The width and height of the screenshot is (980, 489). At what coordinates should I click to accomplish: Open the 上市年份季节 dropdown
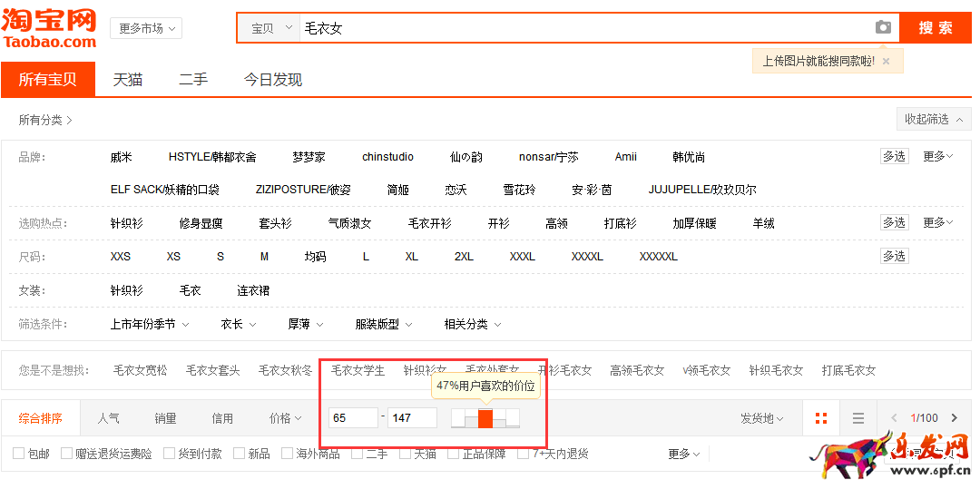[x=150, y=324]
